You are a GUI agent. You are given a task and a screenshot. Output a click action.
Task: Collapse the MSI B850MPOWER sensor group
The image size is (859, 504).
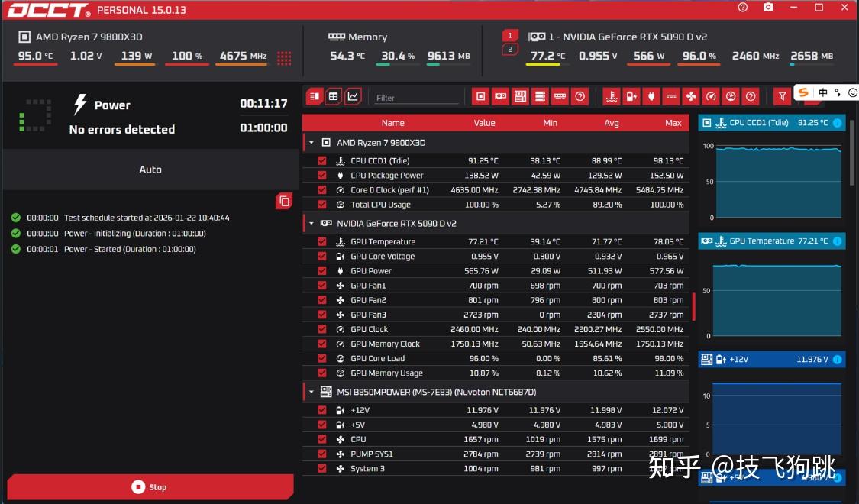(312, 392)
